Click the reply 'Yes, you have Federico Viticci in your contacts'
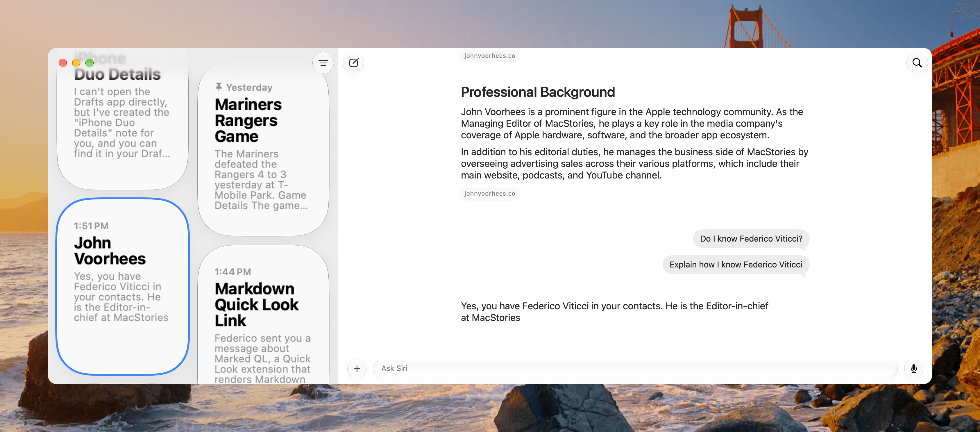980x432 pixels. 614,312
